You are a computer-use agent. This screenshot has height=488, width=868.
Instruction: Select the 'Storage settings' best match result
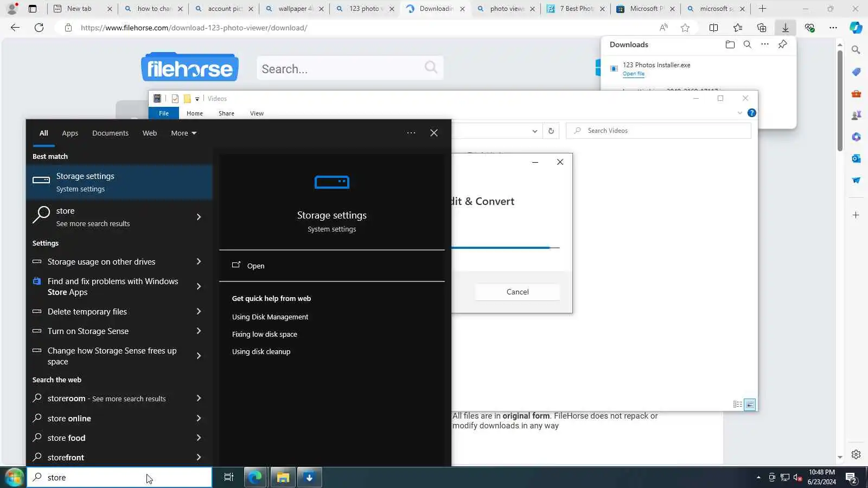(x=119, y=182)
